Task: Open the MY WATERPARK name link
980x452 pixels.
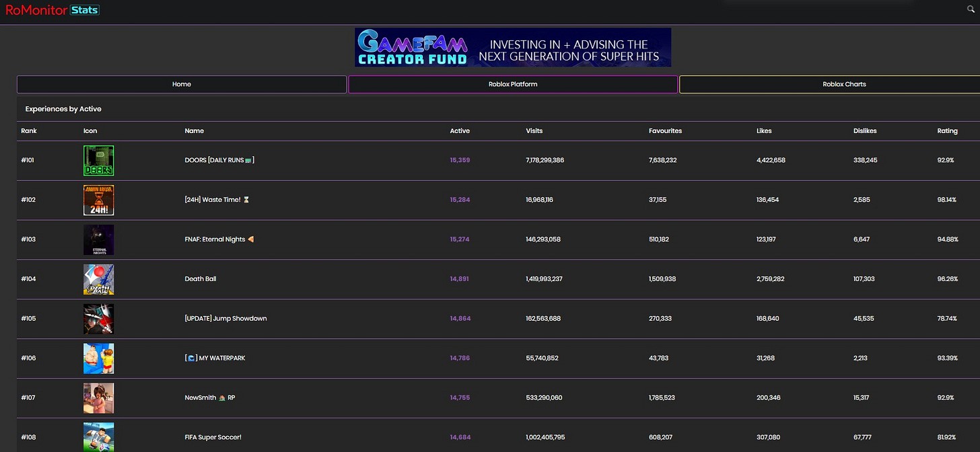Action: coord(215,358)
